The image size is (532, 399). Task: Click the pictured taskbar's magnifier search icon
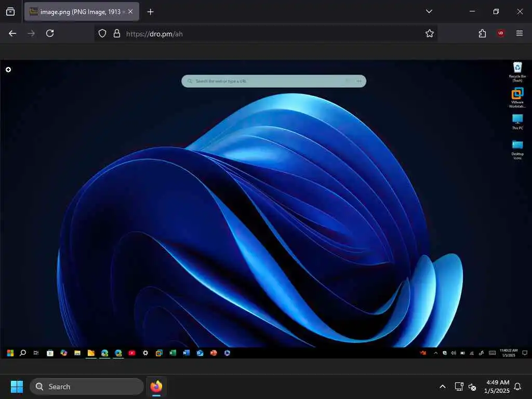click(x=23, y=353)
